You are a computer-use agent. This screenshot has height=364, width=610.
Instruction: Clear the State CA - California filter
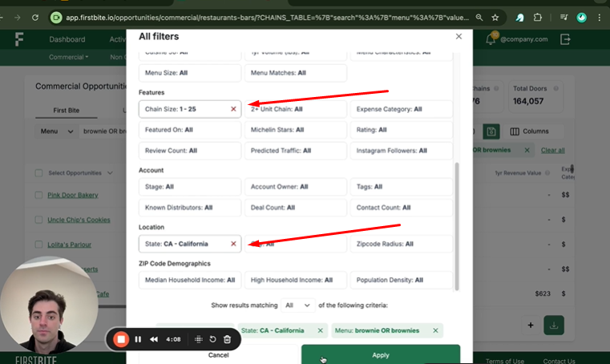(x=233, y=244)
